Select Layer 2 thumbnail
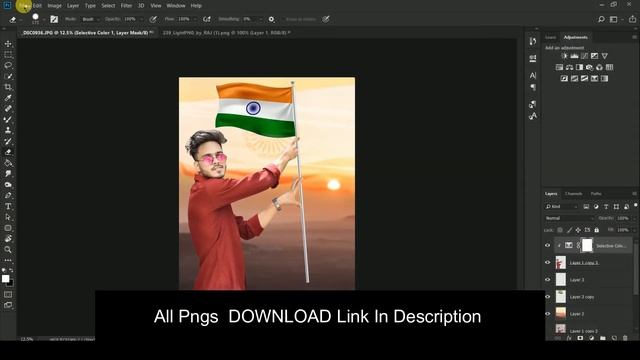 pos(561,313)
